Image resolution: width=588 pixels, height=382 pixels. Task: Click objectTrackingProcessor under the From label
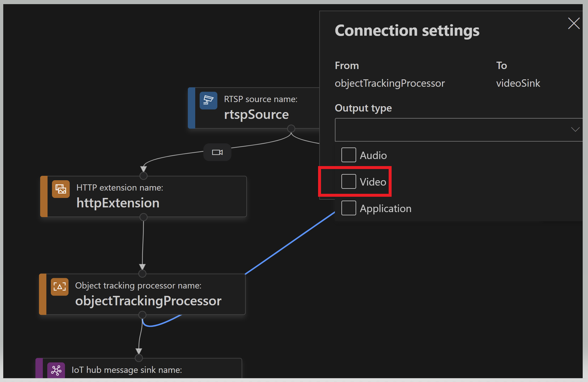point(390,83)
